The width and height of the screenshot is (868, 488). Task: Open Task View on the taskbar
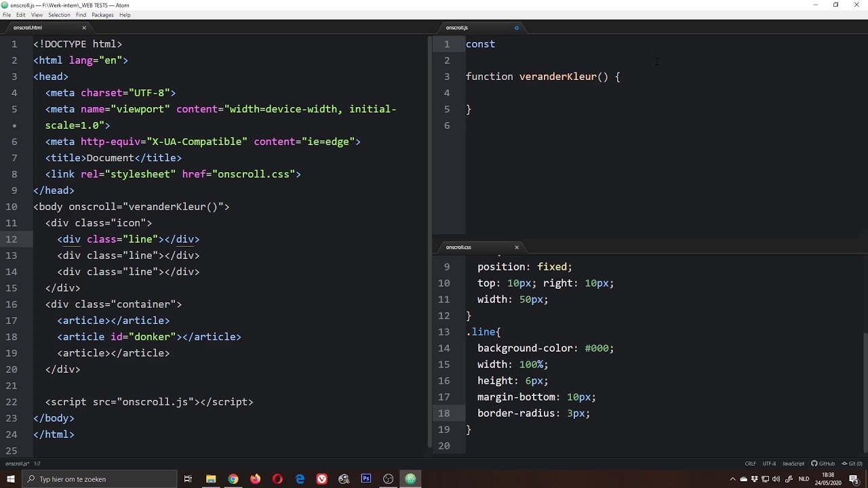pyautogui.click(x=188, y=479)
